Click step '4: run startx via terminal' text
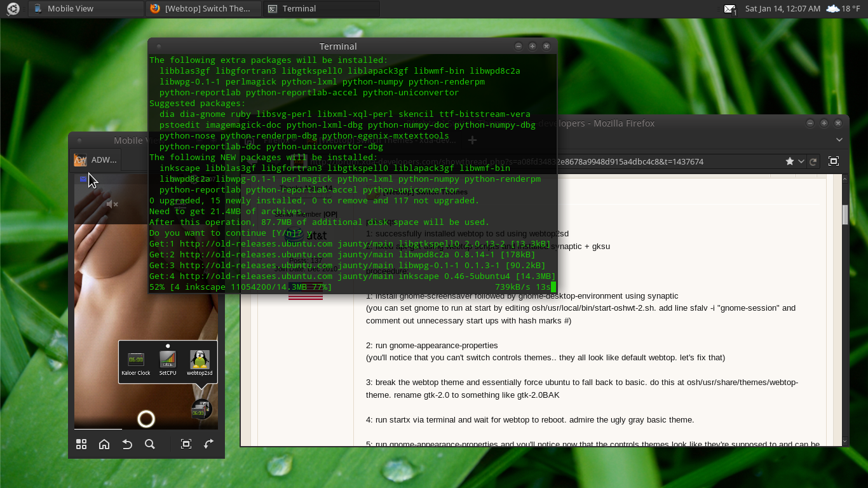 click(530, 420)
